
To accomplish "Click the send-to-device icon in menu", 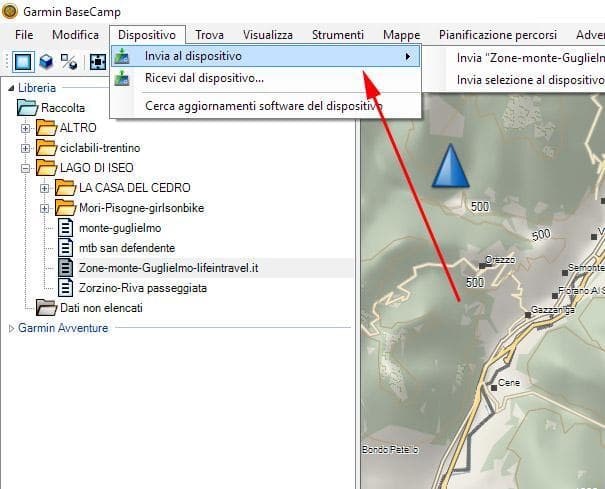I will click(122, 56).
